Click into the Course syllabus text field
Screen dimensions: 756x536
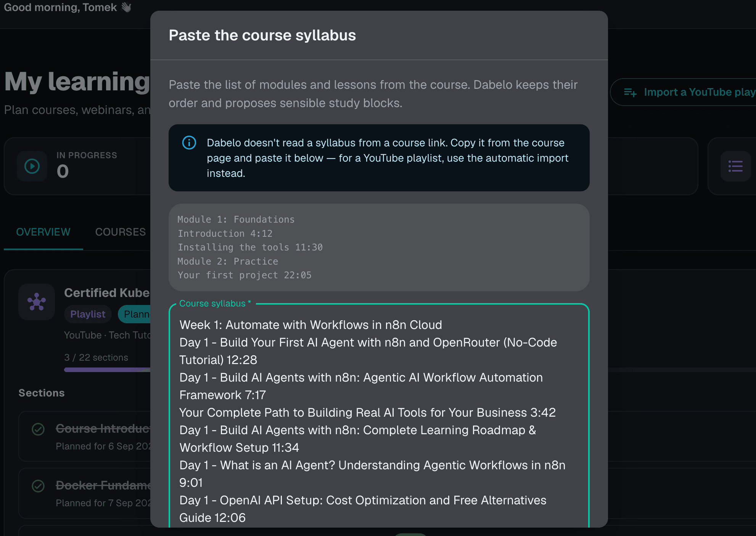(x=379, y=416)
